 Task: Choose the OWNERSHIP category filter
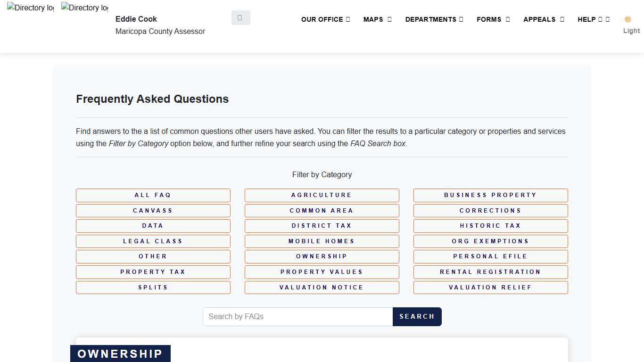[x=322, y=256]
